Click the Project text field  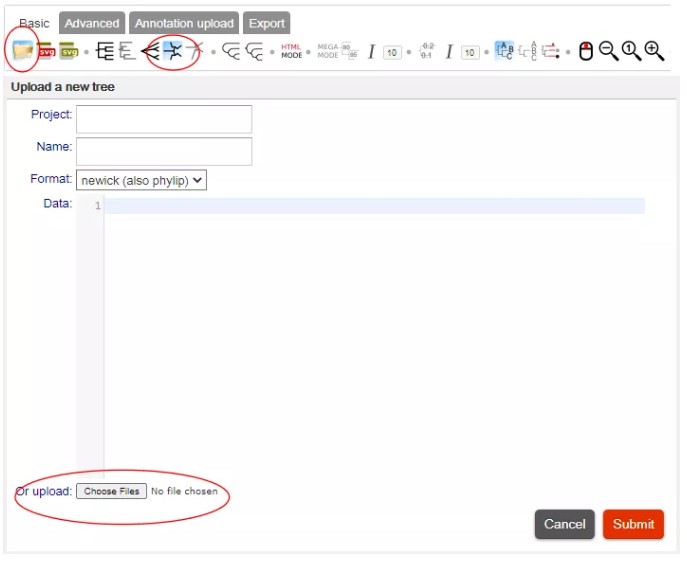click(164, 119)
